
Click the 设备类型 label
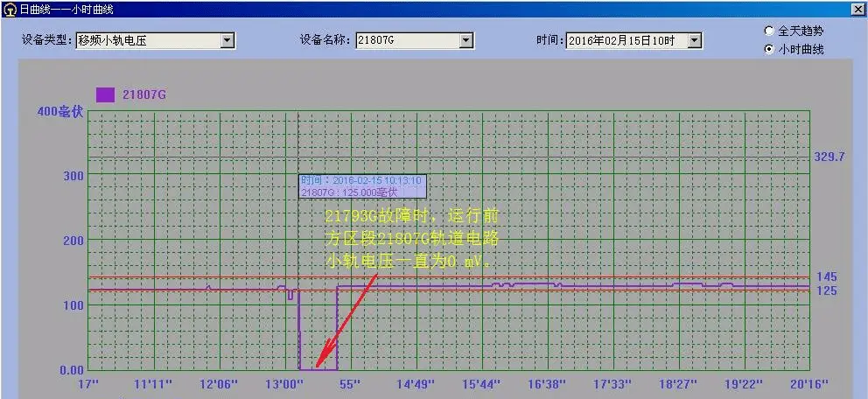tap(47, 40)
